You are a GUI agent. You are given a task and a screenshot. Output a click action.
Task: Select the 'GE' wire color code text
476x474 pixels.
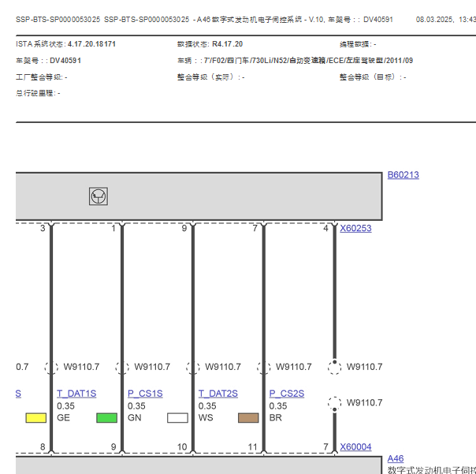coord(63,418)
